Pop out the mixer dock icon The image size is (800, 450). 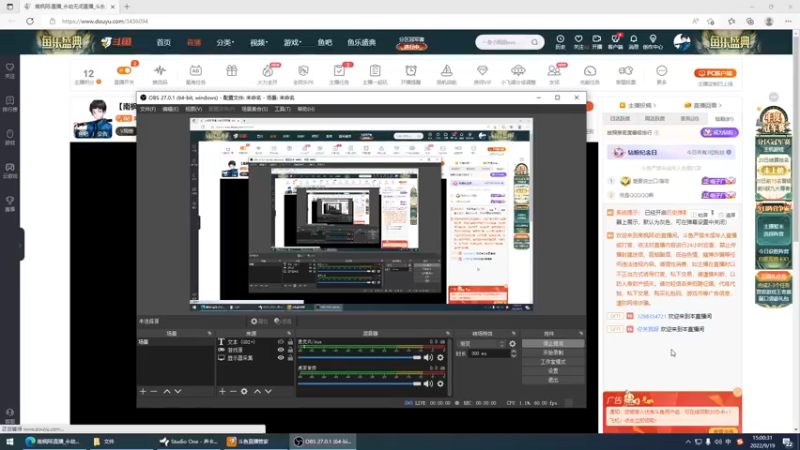point(447,333)
